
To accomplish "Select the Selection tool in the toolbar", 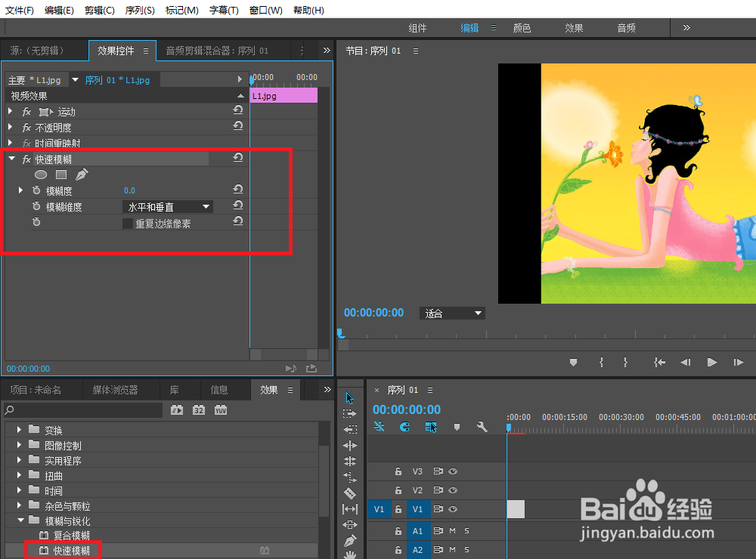I will pos(350,398).
